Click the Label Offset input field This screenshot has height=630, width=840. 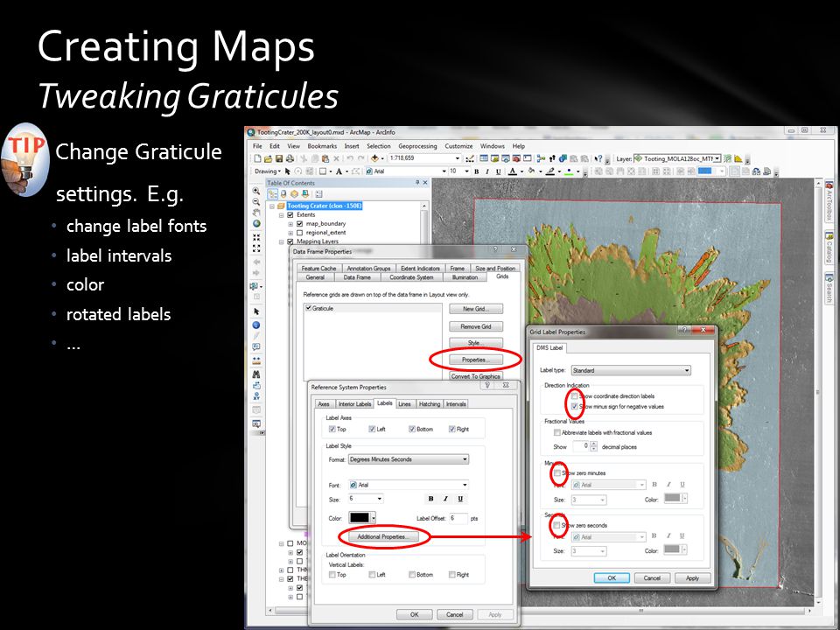pyautogui.click(x=458, y=518)
